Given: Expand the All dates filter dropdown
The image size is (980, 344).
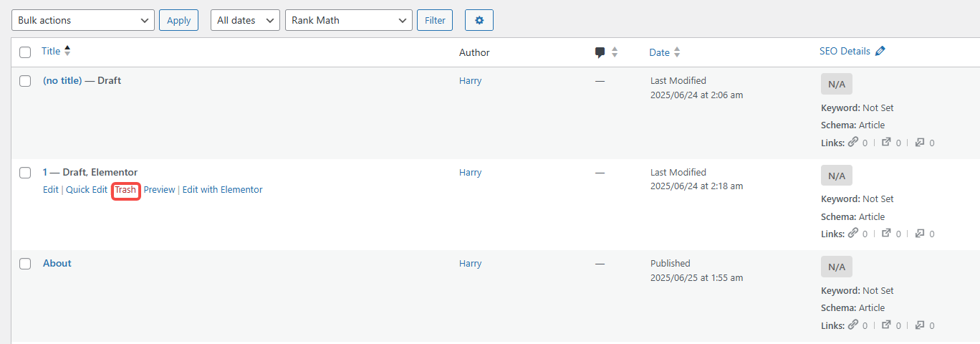Looking at the screenshot, I should click(245, 21).
